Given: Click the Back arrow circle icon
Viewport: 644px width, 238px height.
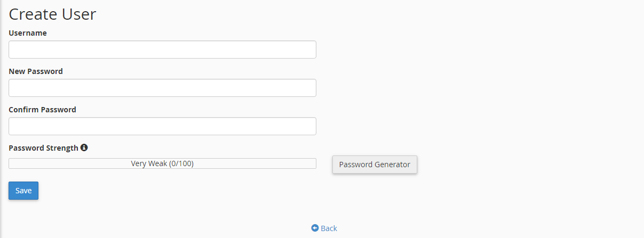Looking at the screenshot, I should tap(315, 228).
